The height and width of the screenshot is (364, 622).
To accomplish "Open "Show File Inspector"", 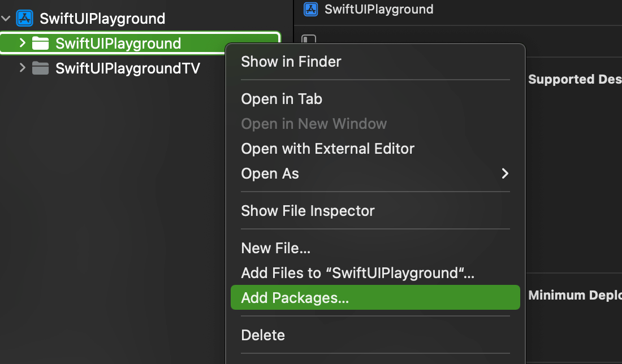I will coord(308,210).
